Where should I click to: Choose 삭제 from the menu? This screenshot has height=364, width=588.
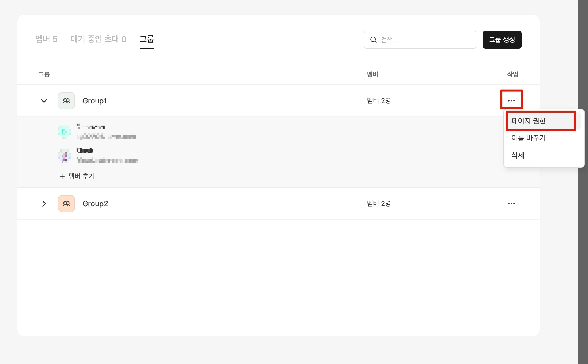click(x=518, y=155)
